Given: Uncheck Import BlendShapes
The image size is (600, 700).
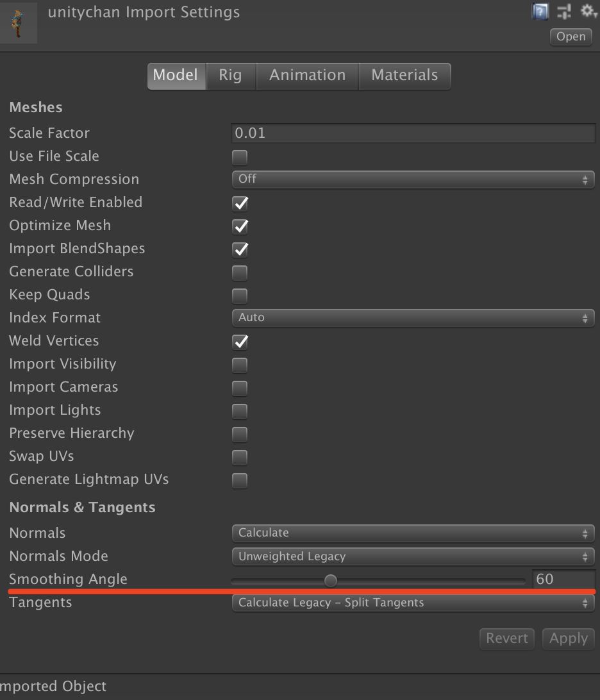Looking at the screenshot, I should pos(240,249).
